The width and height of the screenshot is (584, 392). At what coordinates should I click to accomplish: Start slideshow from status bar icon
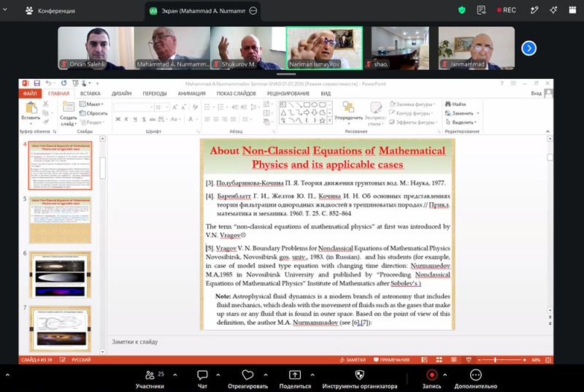pos(469,360)
